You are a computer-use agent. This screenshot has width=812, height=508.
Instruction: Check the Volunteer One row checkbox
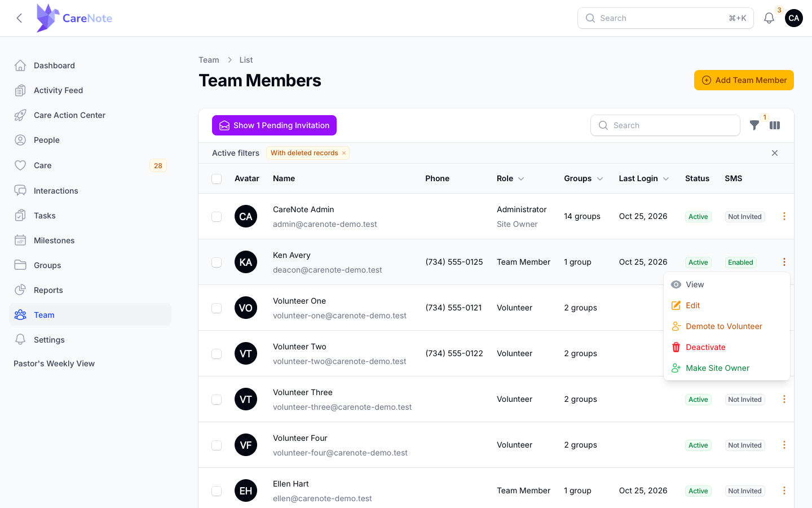tap(217, 308)
